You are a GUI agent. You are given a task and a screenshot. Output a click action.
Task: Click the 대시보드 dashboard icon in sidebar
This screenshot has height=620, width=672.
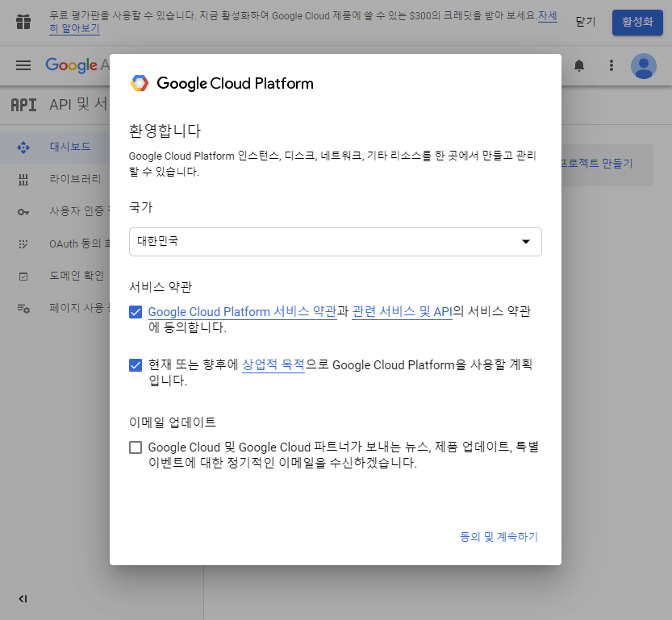[x=23, y=147]
